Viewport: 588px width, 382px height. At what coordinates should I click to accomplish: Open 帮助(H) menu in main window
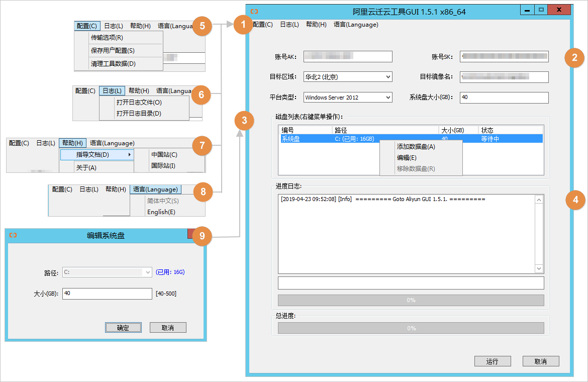(316, 25)
